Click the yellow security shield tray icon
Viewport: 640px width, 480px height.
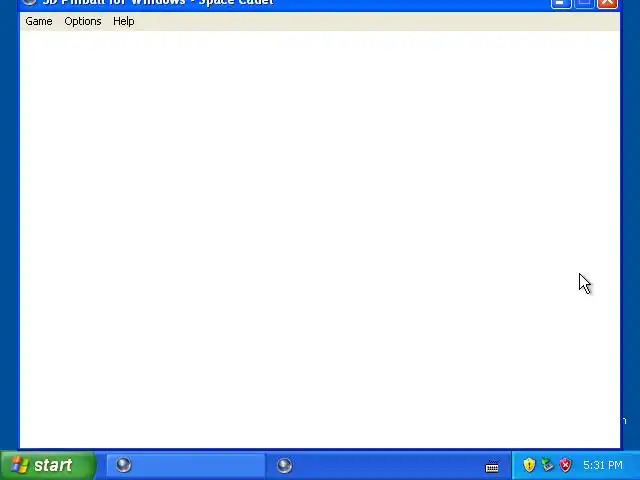pos(529,465)
